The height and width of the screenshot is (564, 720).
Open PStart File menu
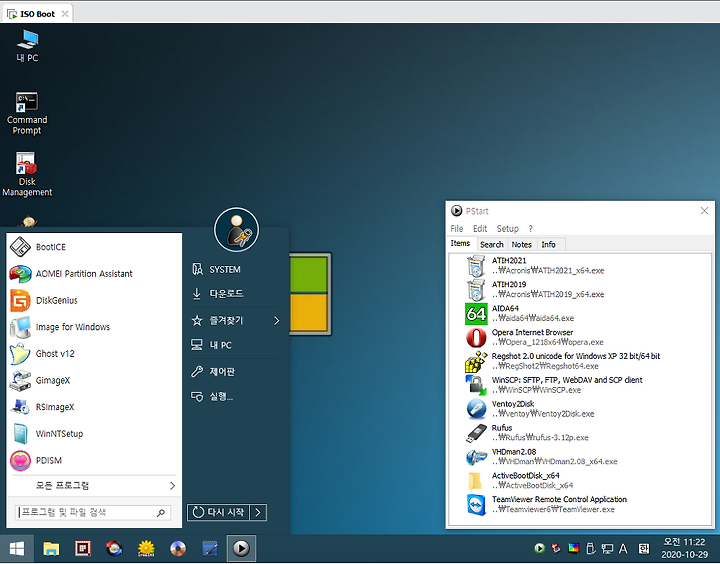tap(456, 229)
